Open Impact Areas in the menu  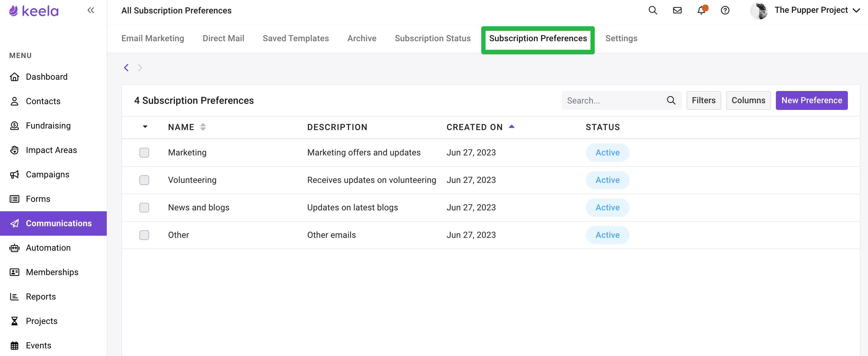point(53,150)
